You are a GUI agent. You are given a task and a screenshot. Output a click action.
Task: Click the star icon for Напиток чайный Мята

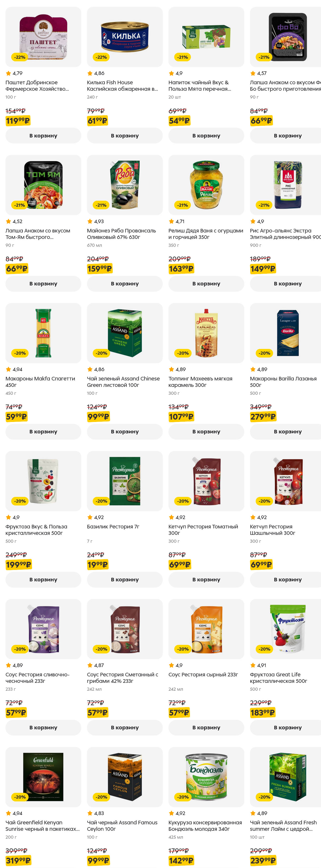coord(171,74)
